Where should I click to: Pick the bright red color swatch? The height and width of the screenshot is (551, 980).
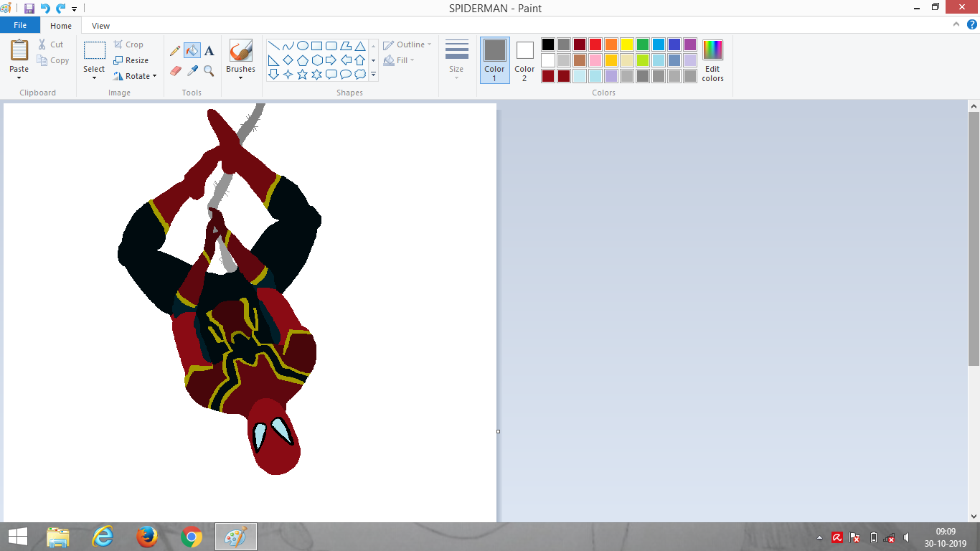click(x=595, y=44)
